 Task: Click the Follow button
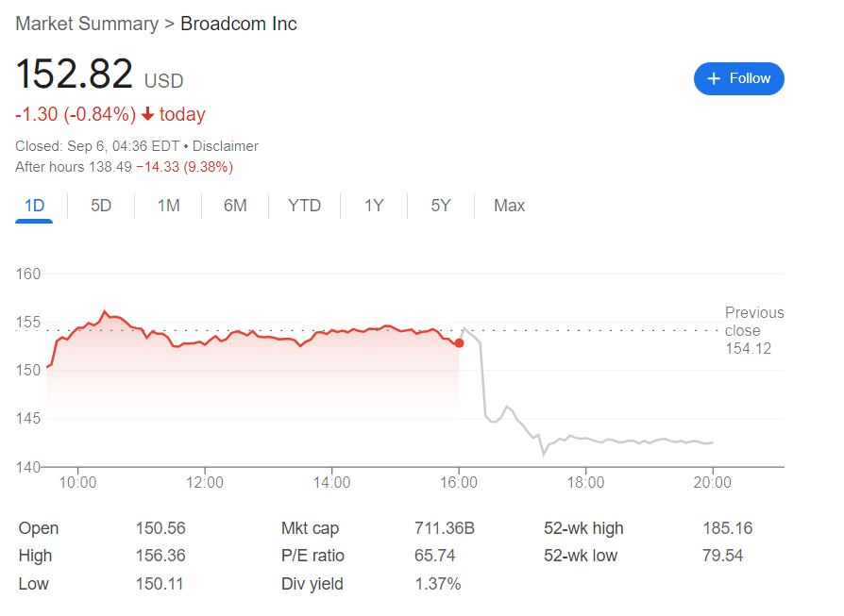[738, 78]
